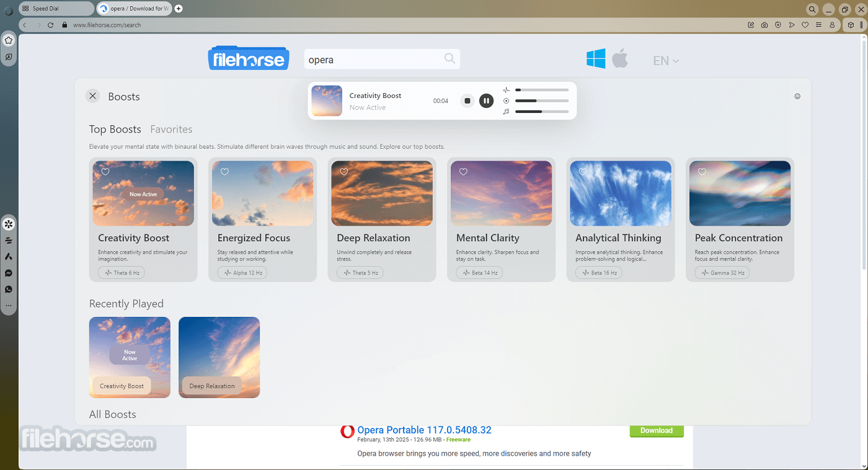Switch to the Top Boosts tab
This screenshot has height=470, width=868.
click(115, 129)
